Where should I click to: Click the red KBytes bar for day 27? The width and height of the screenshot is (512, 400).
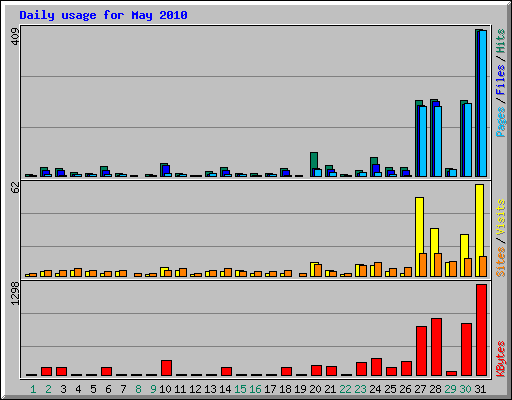pos(421,351)
